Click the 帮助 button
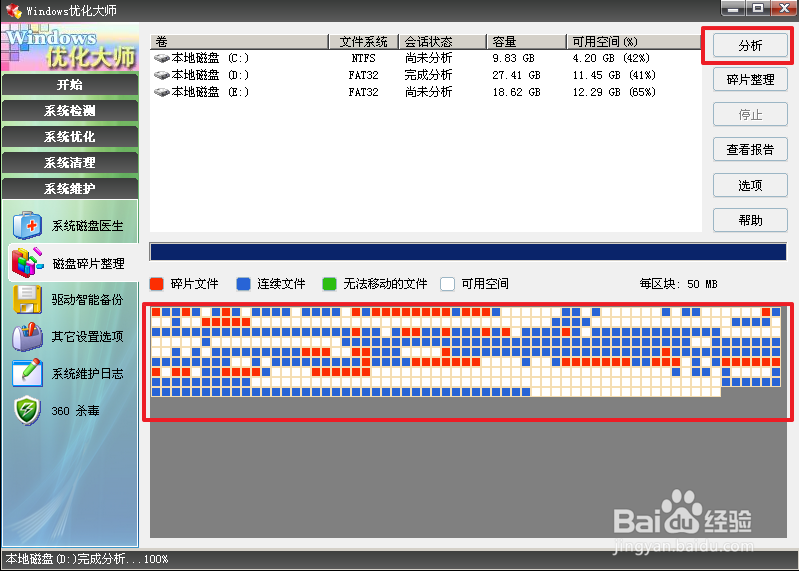This screenshot has height=574, width=799. pos(750,220)
